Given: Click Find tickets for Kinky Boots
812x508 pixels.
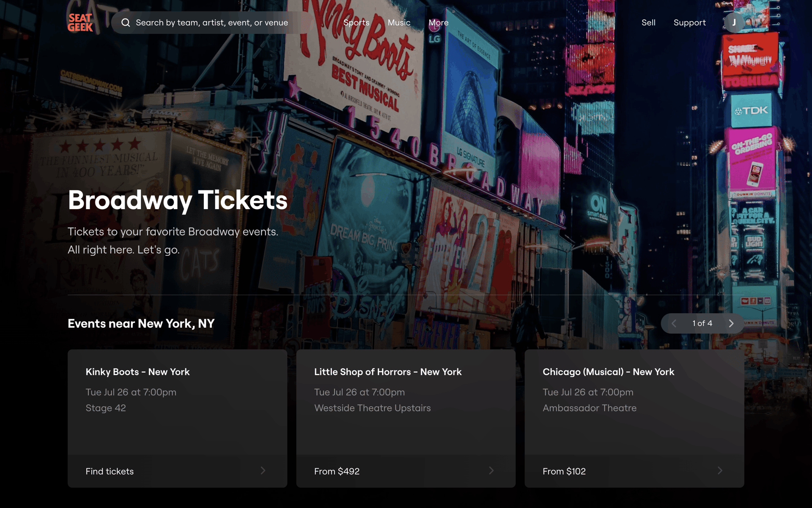Looking at the screenshot, I should 110,471.
